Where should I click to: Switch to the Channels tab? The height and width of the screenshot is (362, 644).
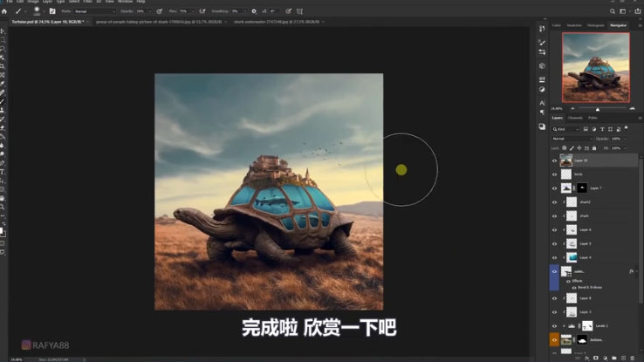click(x=575, y=118)
